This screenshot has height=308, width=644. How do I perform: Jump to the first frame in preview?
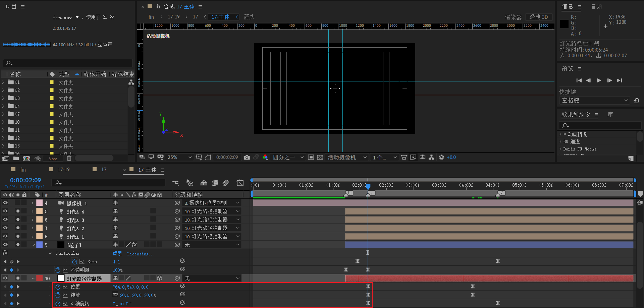[x=579, y=80]
